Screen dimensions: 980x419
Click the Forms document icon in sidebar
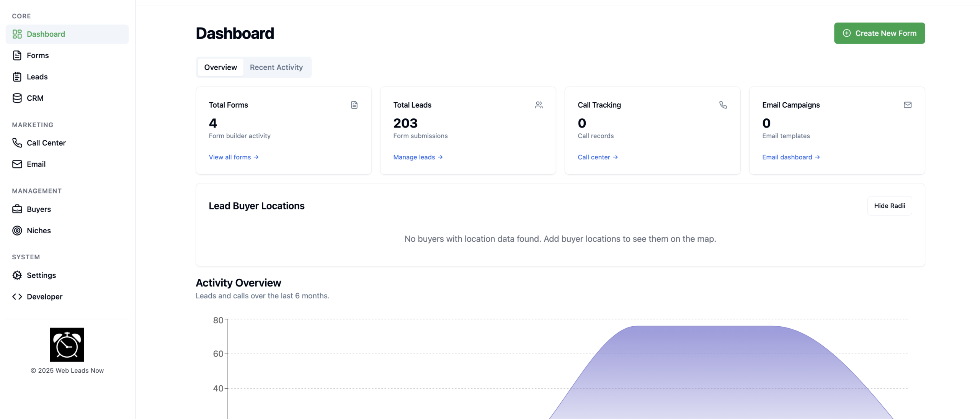pyautogui.click(x=17, y=56)
